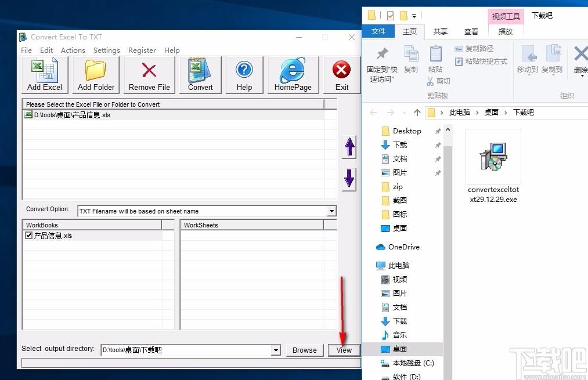Click sidebar scrollbar up arrow in Explorer
The image size is (588, 380).
click(x=448, y=130)
